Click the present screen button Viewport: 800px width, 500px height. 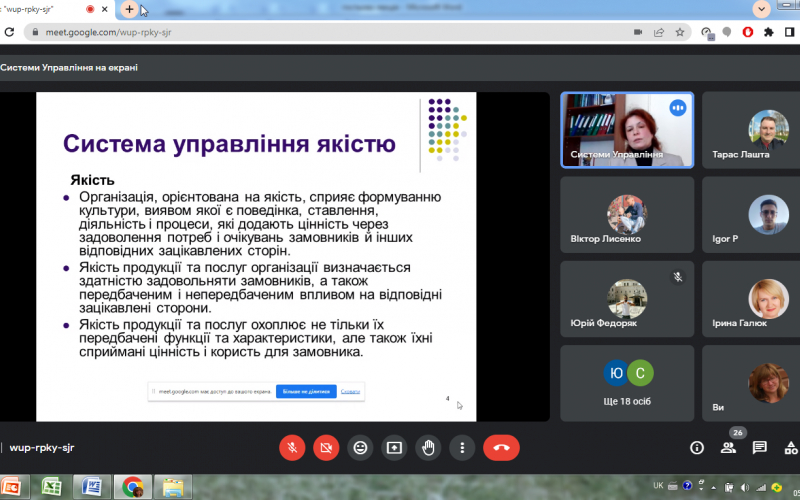coord(394,448)
